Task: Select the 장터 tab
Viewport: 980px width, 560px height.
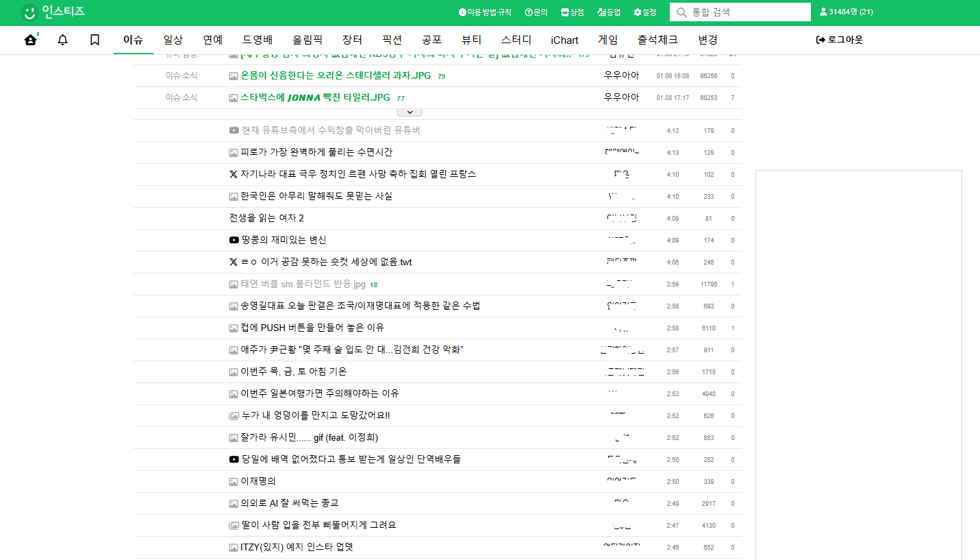Action: click(352, 40)
